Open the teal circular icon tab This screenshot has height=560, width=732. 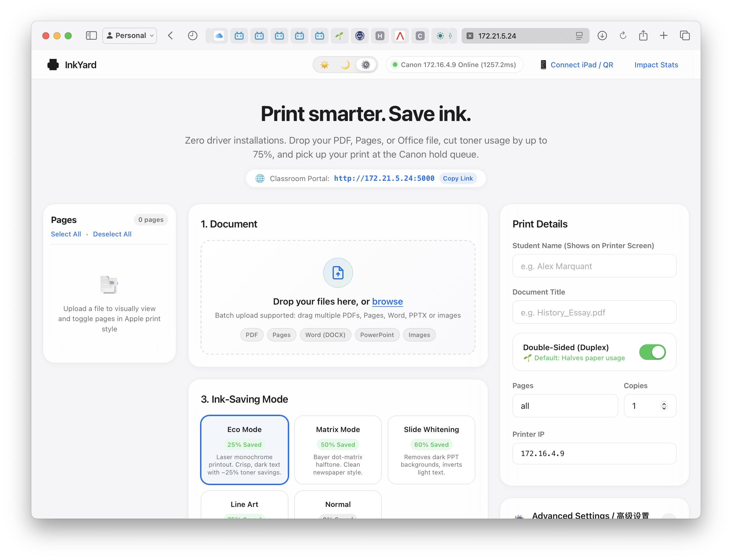(x=440, y=36)
